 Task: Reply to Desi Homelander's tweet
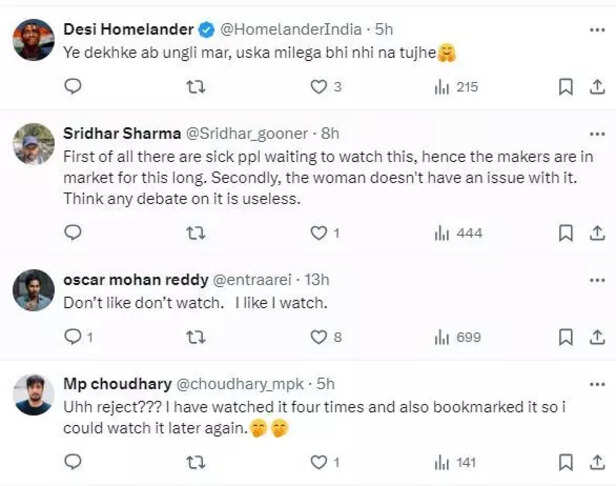pyautogui.click(x=73, y=87)
